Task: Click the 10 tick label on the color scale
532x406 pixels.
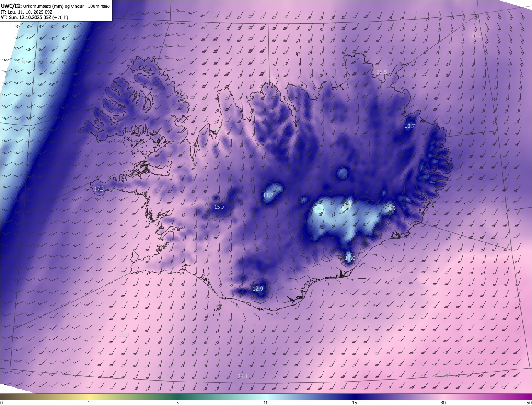Action: tap(266, 403)
